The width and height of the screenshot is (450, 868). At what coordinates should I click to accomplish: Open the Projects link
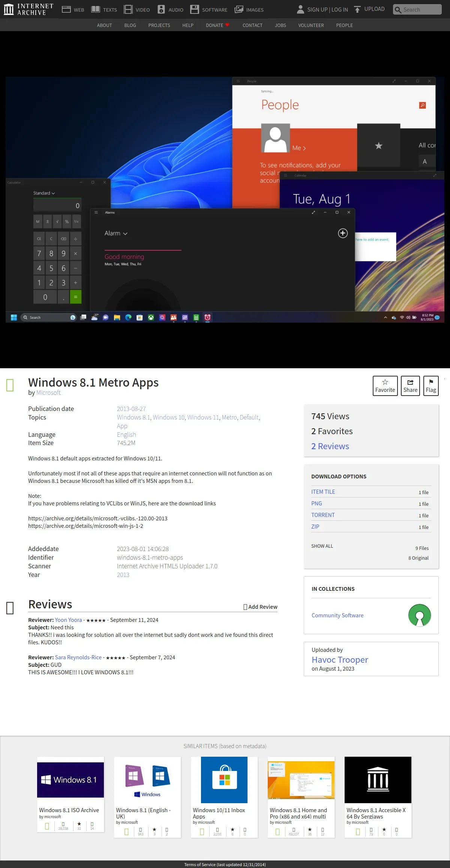pos(159,25)
